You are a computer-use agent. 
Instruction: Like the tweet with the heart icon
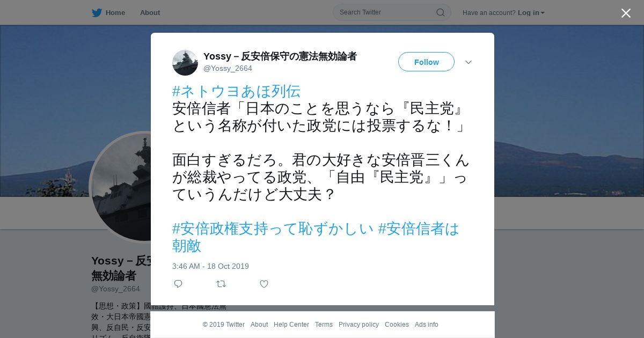coord(264,284)
